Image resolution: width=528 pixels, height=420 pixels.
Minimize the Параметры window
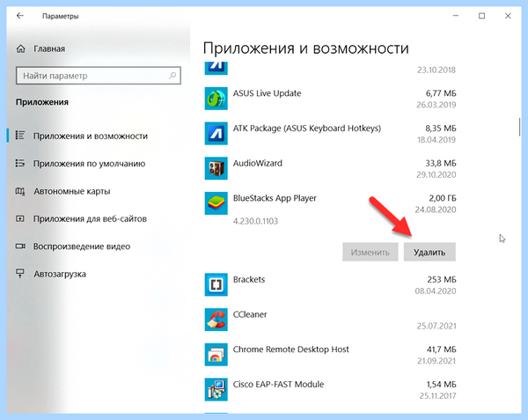pyautogui.click(x=456, y=16)
